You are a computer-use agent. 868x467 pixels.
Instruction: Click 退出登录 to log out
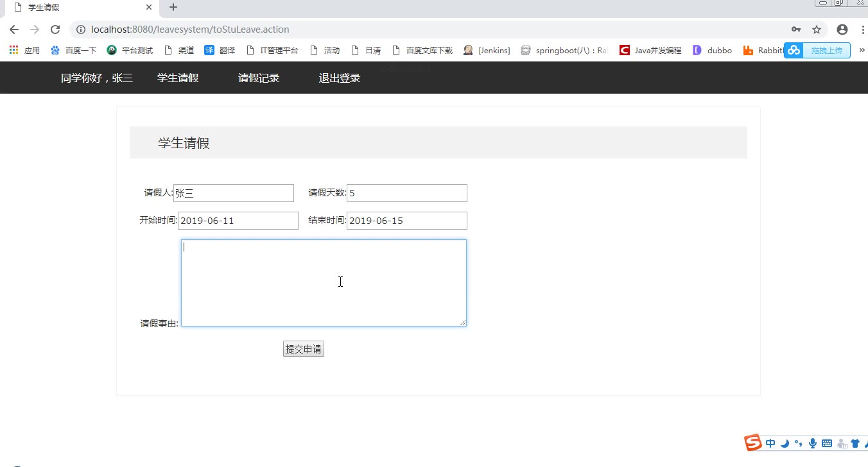point(340,78)
